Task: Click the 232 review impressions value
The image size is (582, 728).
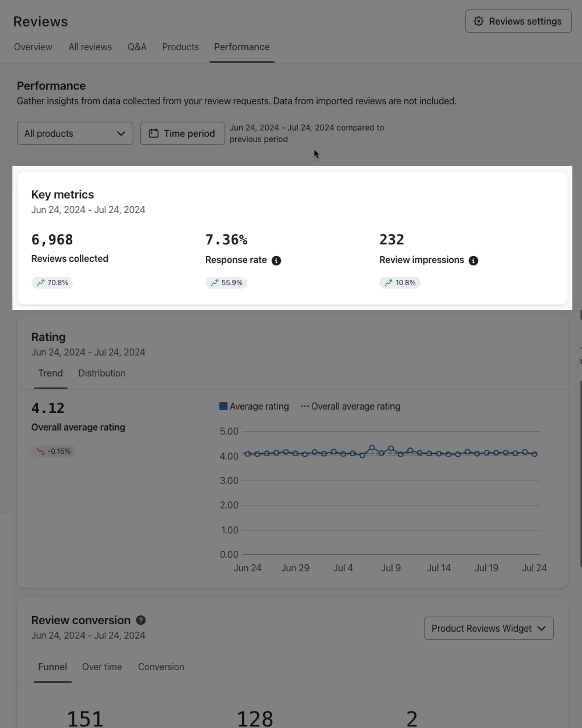Action: point(392,240)
